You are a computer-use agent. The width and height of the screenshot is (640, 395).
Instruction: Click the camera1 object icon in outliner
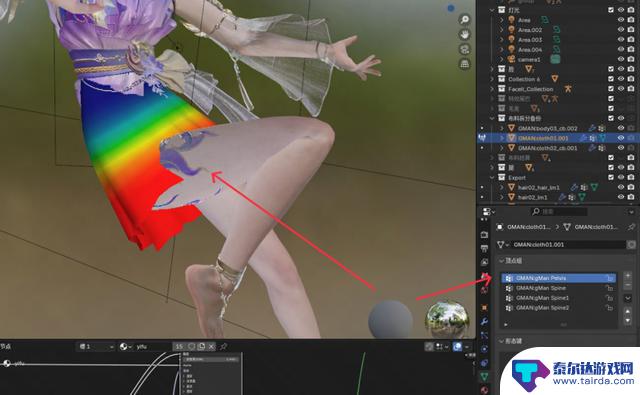tap(511, 59)
